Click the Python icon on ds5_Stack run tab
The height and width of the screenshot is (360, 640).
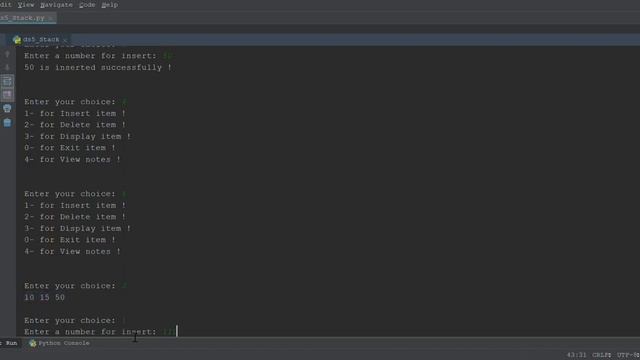[x=17, y=40]
